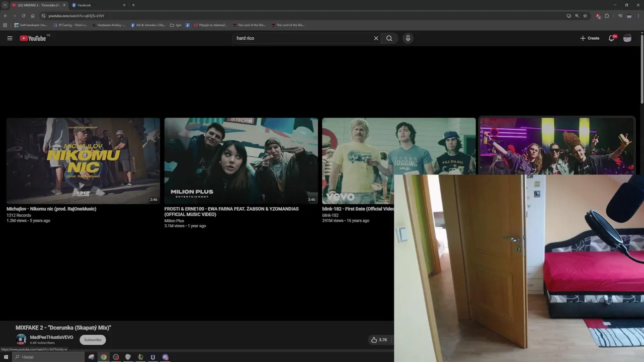Open Chrome home page icon
The image size is (644, 362).
[33, 16]
